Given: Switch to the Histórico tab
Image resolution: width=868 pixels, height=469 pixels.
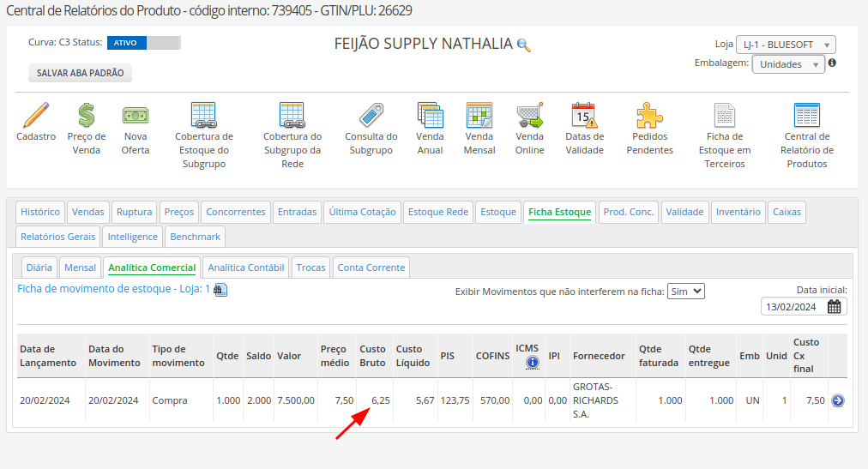Looking at the screenshot, I should click(x=40, y=212).
